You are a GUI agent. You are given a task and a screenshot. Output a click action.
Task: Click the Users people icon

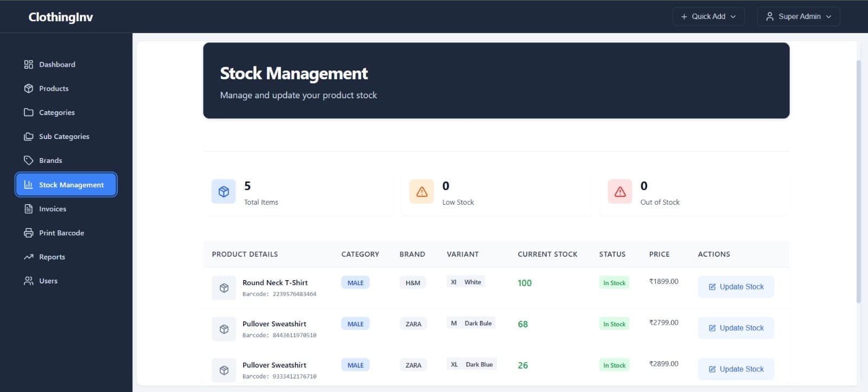(x=29, y=281)
